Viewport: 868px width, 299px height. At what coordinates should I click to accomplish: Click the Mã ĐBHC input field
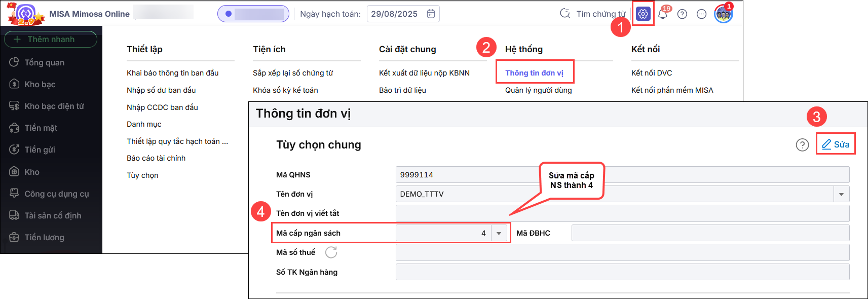pyautogui.click(x=710, y=233)
